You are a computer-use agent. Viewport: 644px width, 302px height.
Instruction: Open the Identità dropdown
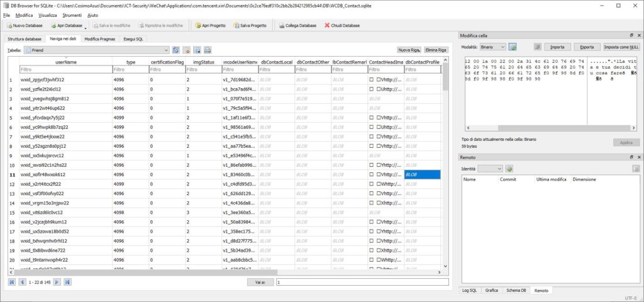coord(491,169)
